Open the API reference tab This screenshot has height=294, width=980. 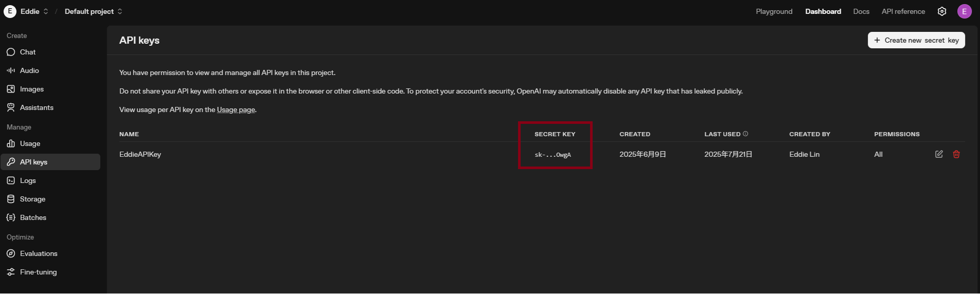point(903,11)
